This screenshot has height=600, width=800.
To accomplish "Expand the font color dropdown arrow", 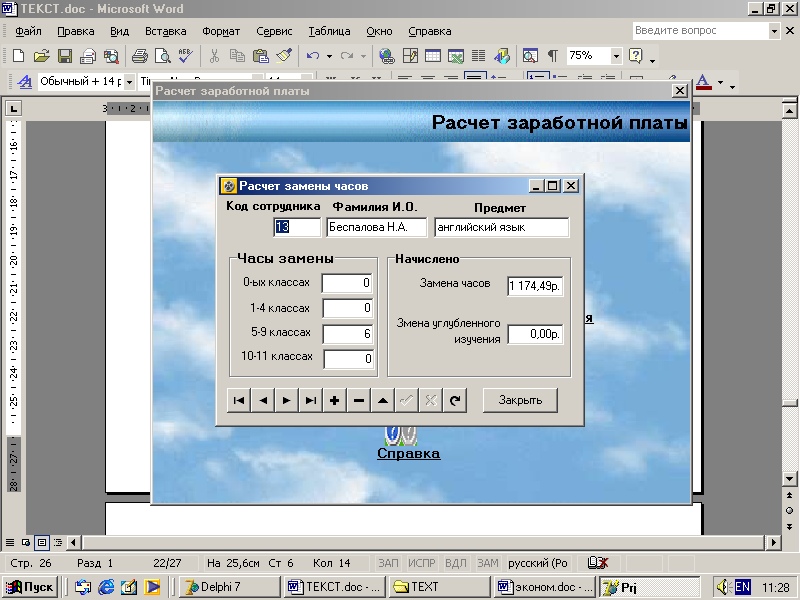I will (x=720, y=82).
